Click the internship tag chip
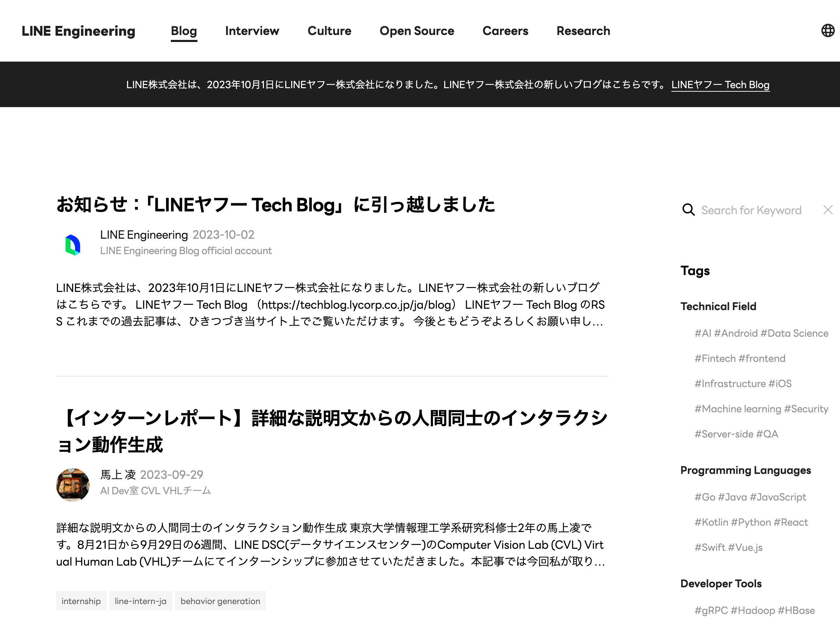 tap(81, 601)
